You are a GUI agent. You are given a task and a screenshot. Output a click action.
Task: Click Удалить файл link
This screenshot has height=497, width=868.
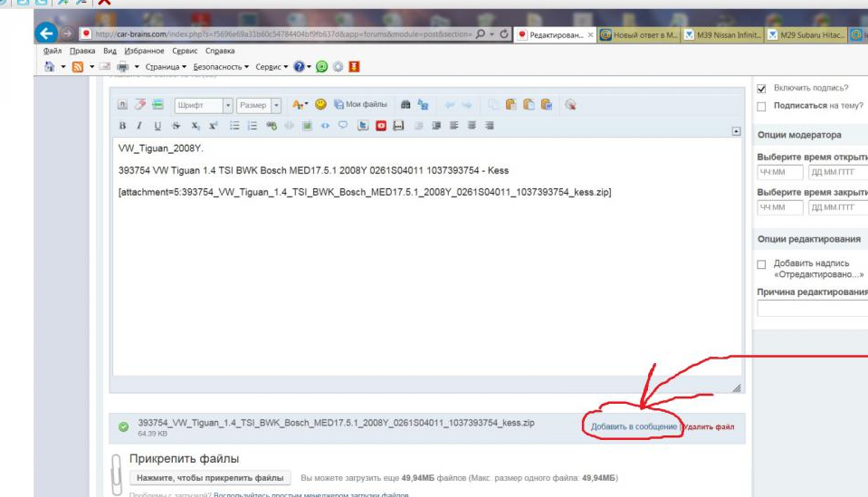[x=709, y=426]
